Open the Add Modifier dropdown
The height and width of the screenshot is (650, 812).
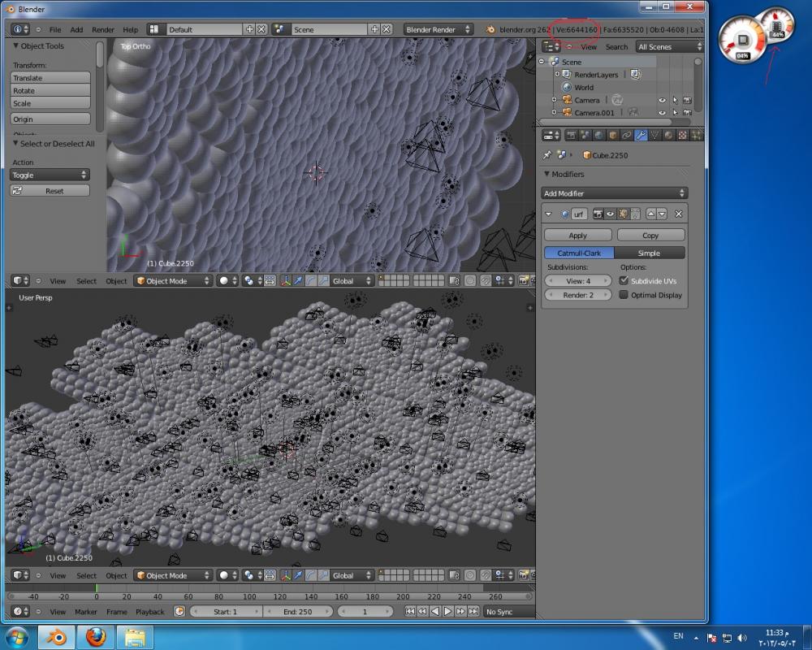[x=614, y=193]
